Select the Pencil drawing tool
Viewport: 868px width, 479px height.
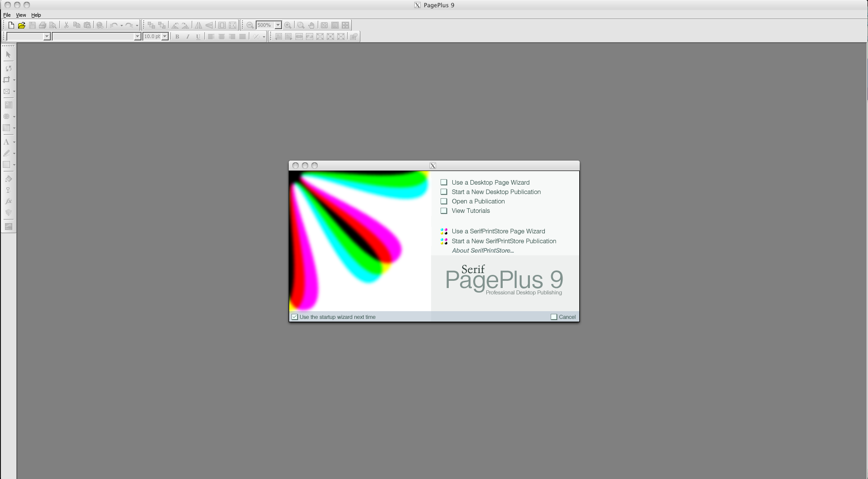(7, 153)
